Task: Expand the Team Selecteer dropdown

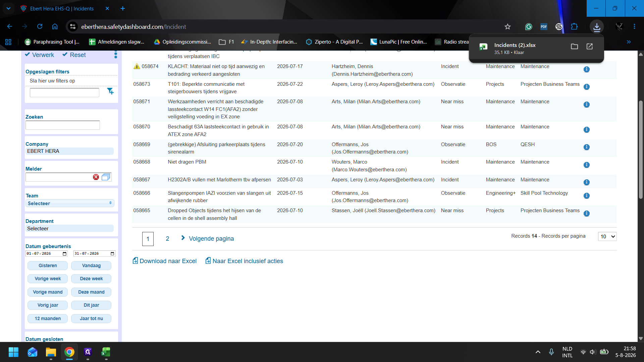Action: tap(70, 203)
